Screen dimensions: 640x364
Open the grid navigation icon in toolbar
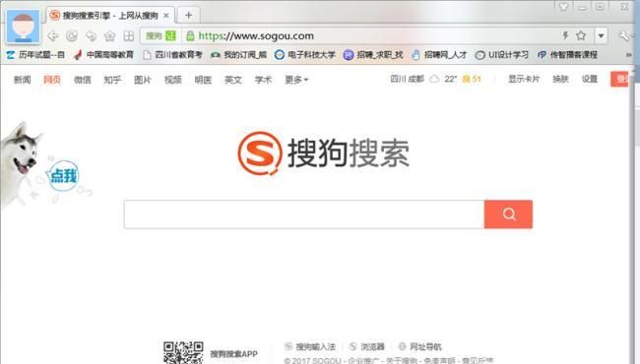tap(129, 35)
